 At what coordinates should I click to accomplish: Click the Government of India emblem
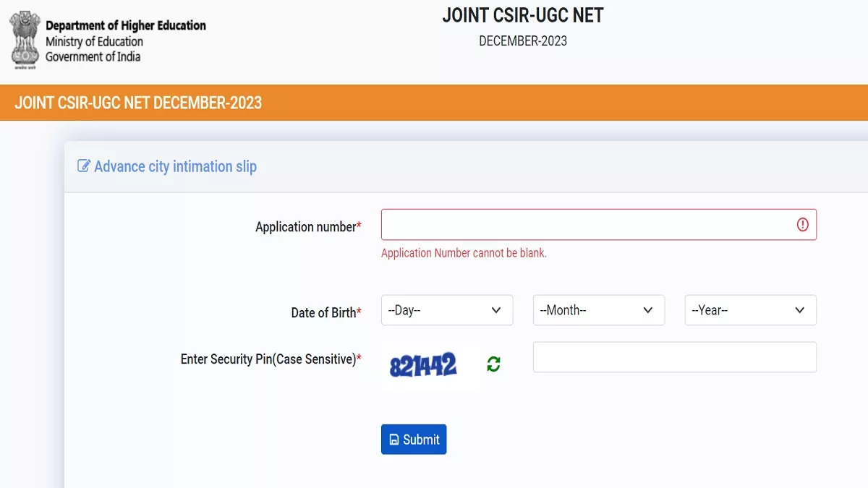click(x=25, y=38)
